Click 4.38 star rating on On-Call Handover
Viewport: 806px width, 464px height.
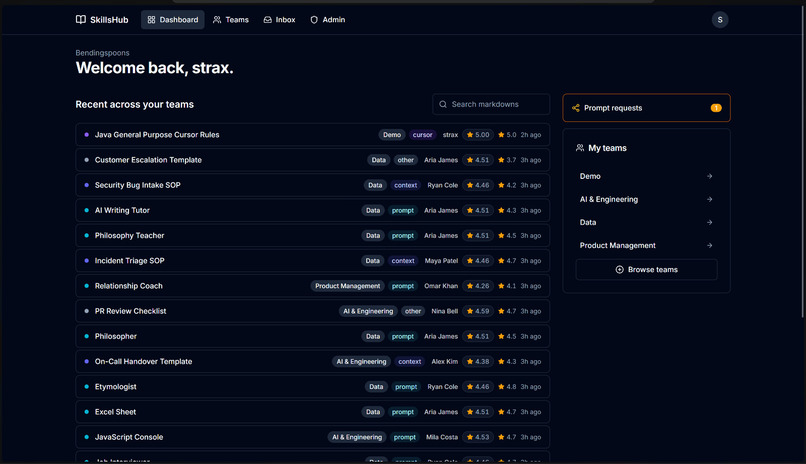point(478,361)
